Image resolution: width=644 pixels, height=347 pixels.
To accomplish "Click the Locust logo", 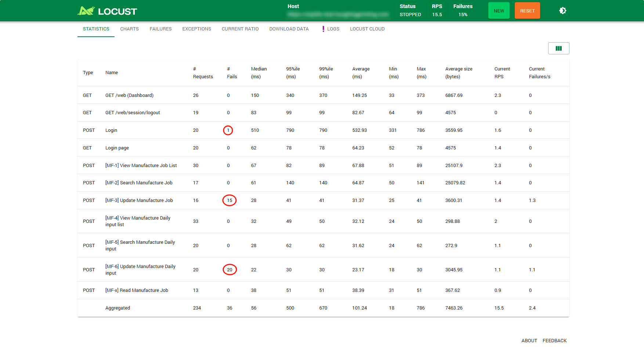I will point(107,11).
